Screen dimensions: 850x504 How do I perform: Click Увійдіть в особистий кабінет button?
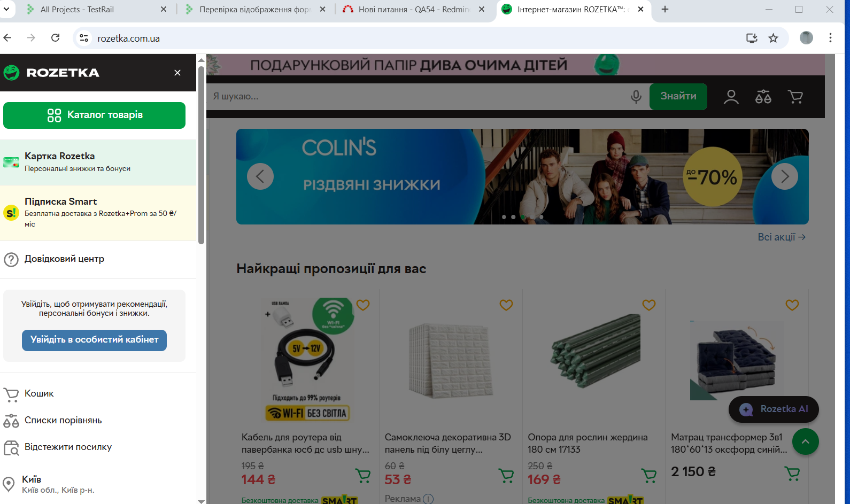(x=94, y=340)
